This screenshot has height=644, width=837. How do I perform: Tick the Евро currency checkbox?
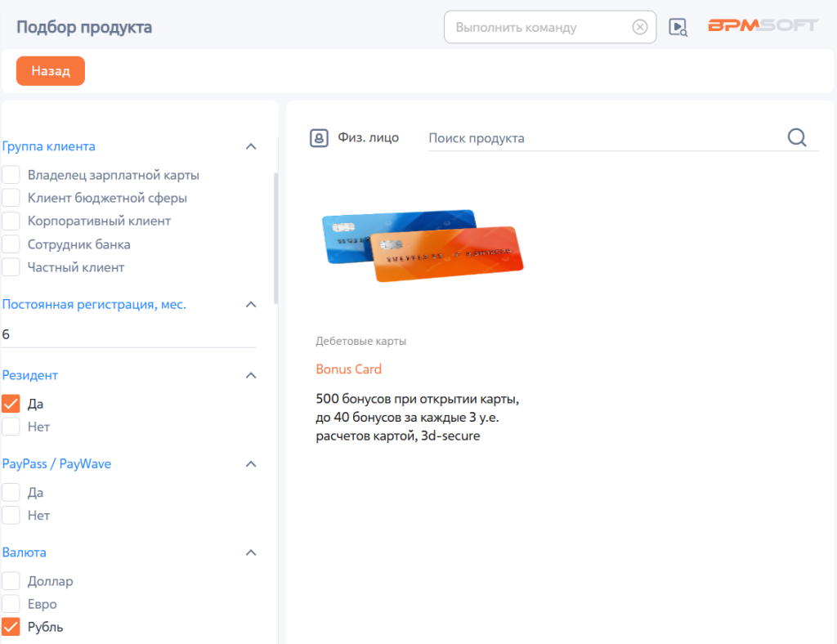point(11,603)
